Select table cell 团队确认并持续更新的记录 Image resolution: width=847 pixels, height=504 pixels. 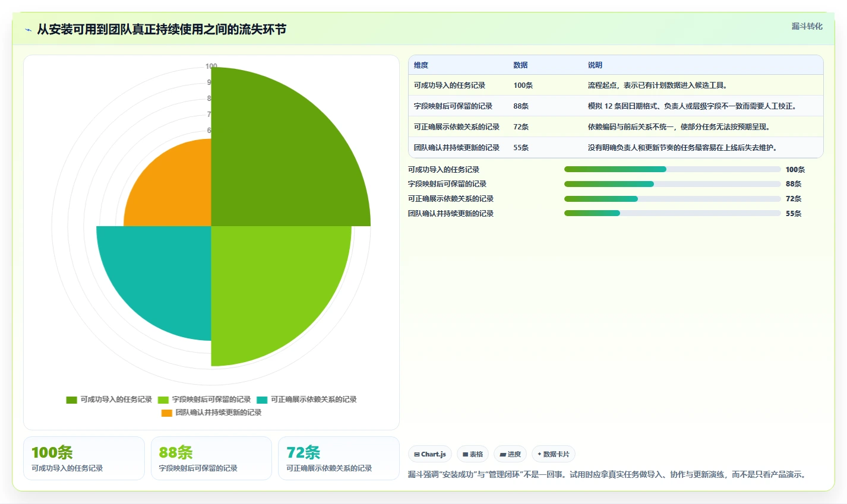point(457,148)
